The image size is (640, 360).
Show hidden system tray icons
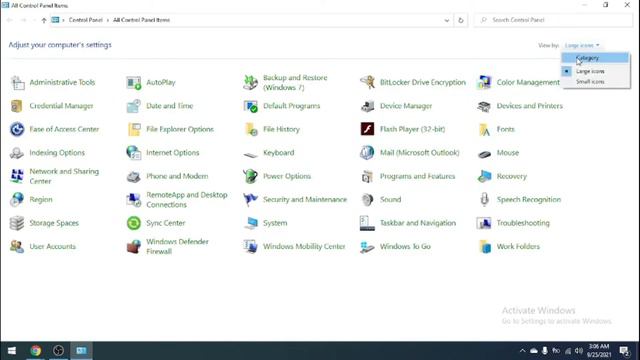(x=522, y=351)
